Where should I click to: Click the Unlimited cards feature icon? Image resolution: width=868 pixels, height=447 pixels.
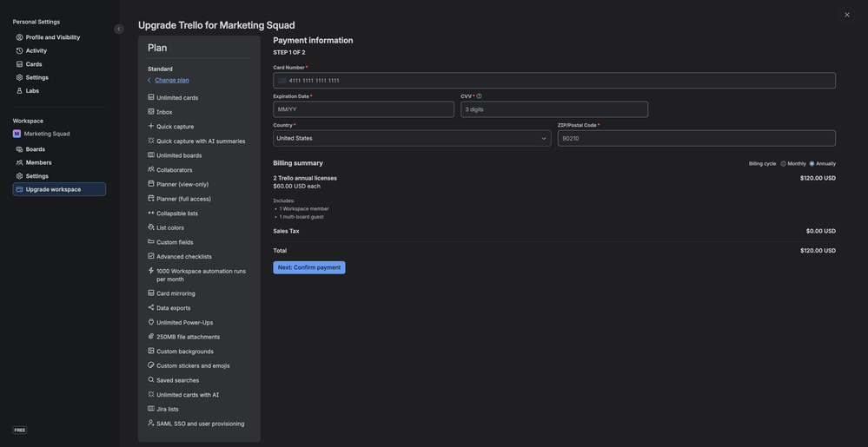click(150, 97)
